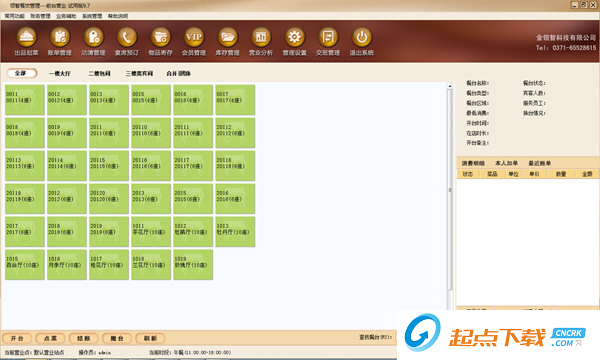Screen dimensions: 600x360
Task: Select table tile 20115
Action: coord(109,166)
